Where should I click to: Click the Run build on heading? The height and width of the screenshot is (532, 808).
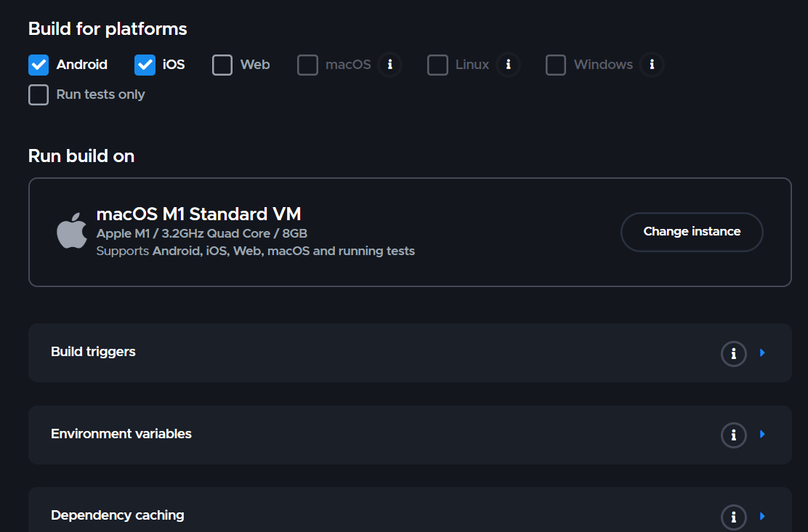81,156
